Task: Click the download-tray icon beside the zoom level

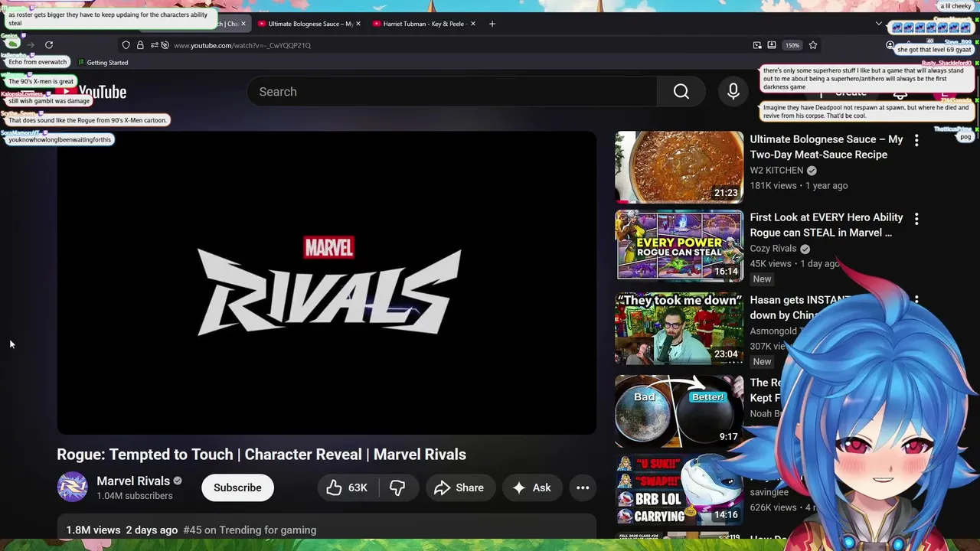Action: pos(772,45)
